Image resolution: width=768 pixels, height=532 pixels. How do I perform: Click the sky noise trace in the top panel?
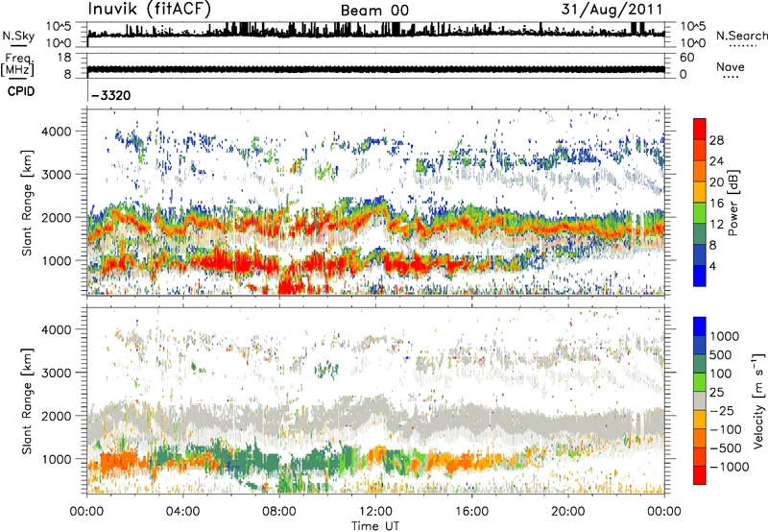375,33
